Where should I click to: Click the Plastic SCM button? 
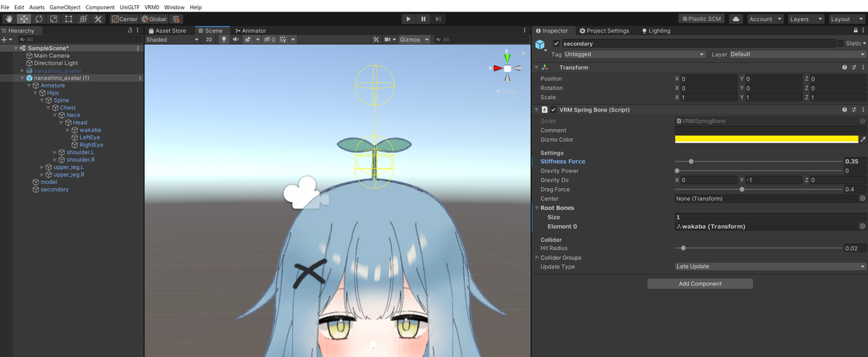702,19
